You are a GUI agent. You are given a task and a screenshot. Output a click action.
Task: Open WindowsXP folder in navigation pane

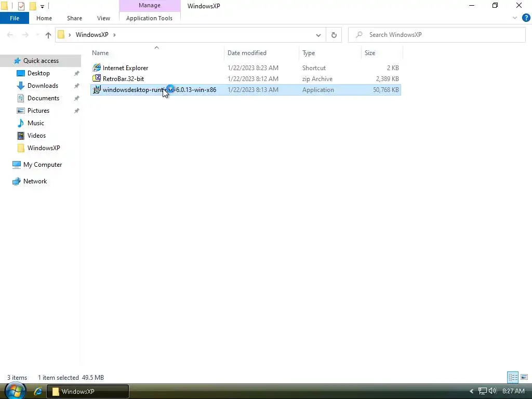coord(44,148)
